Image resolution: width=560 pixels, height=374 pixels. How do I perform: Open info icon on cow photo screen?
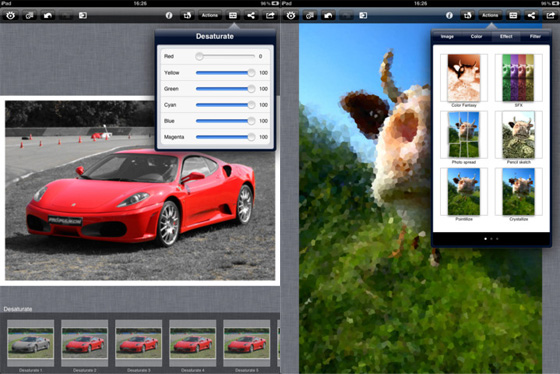coord(449,15)
